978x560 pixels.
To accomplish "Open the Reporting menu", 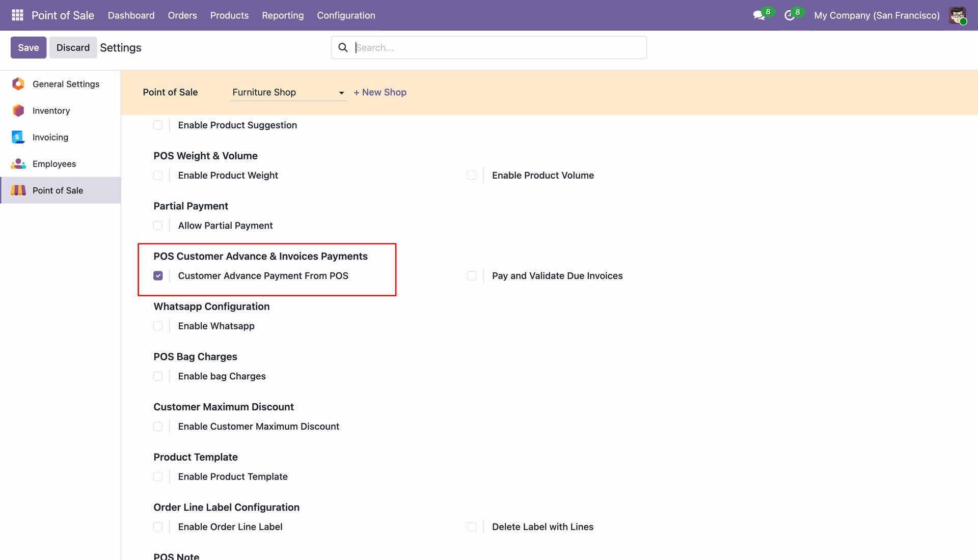I will 283,15.
